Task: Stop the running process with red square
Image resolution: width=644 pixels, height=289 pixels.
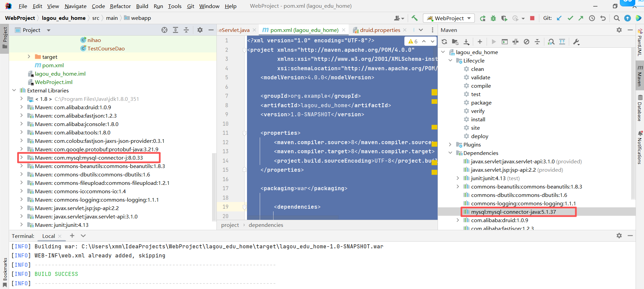Action: pos(532,18)
